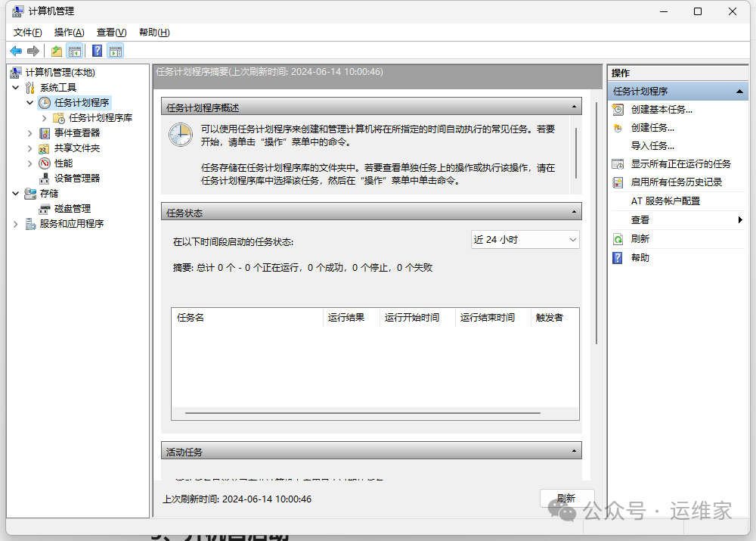Click the 计算机管理 title bar app icon
Image resolution: width=756 pixels, height=541 pixels.
18,11
